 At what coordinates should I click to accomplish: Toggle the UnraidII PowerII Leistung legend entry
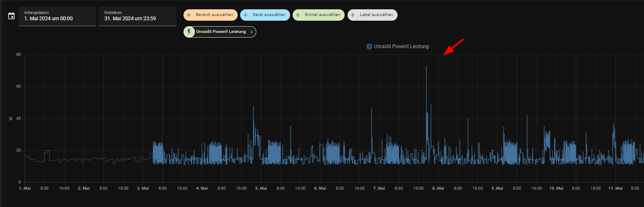point(397,46)
